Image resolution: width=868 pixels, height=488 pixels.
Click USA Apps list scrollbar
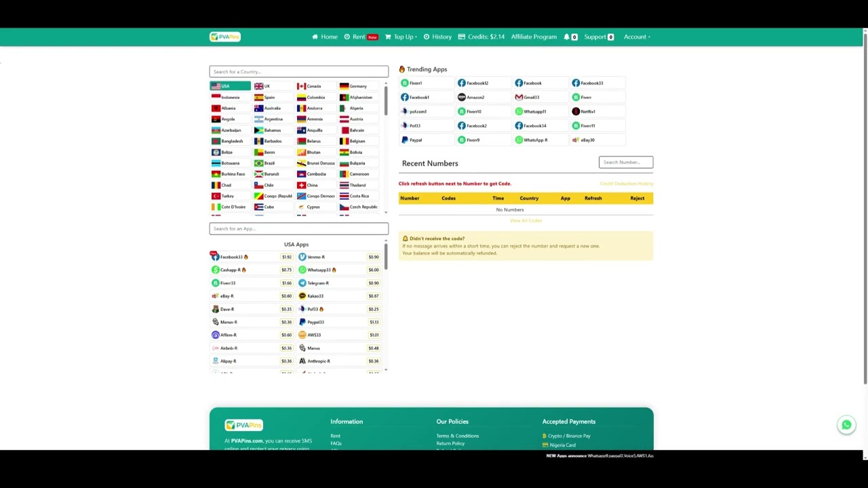click(386, 258)
